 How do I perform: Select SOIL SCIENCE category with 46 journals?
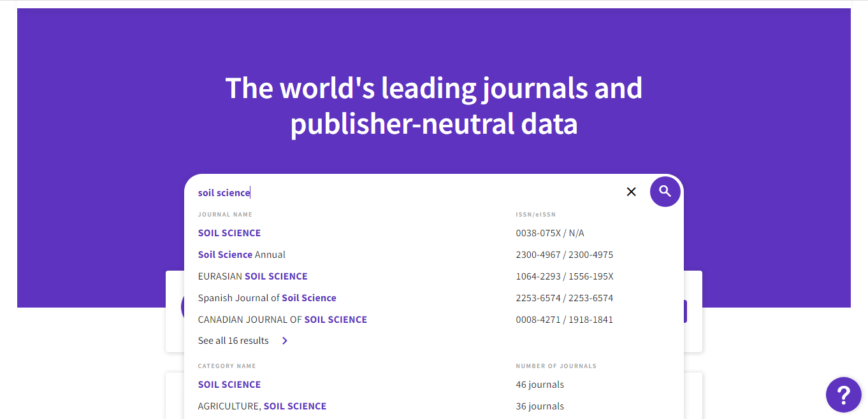click(x=229, y=385)
